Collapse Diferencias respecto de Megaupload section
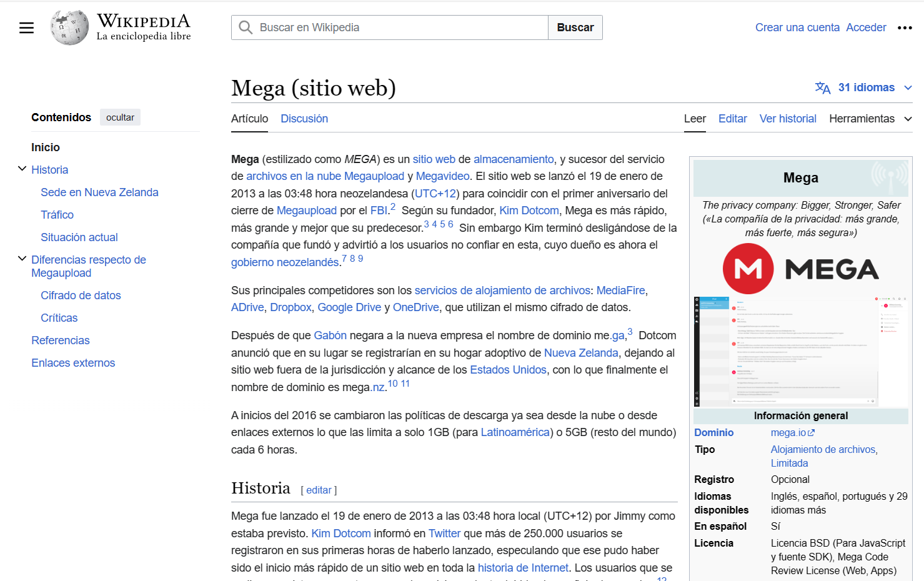 tap(22, 259)
